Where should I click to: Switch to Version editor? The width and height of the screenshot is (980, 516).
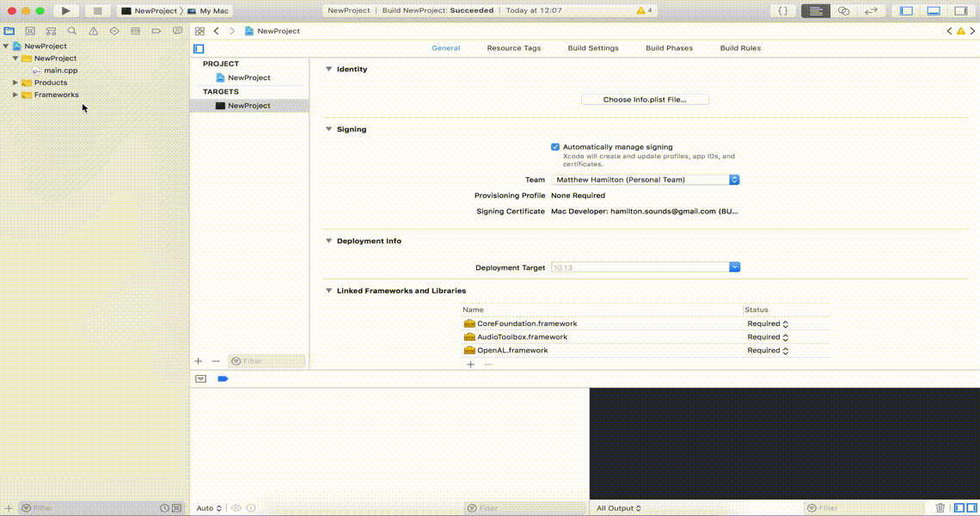pos(871,10)
